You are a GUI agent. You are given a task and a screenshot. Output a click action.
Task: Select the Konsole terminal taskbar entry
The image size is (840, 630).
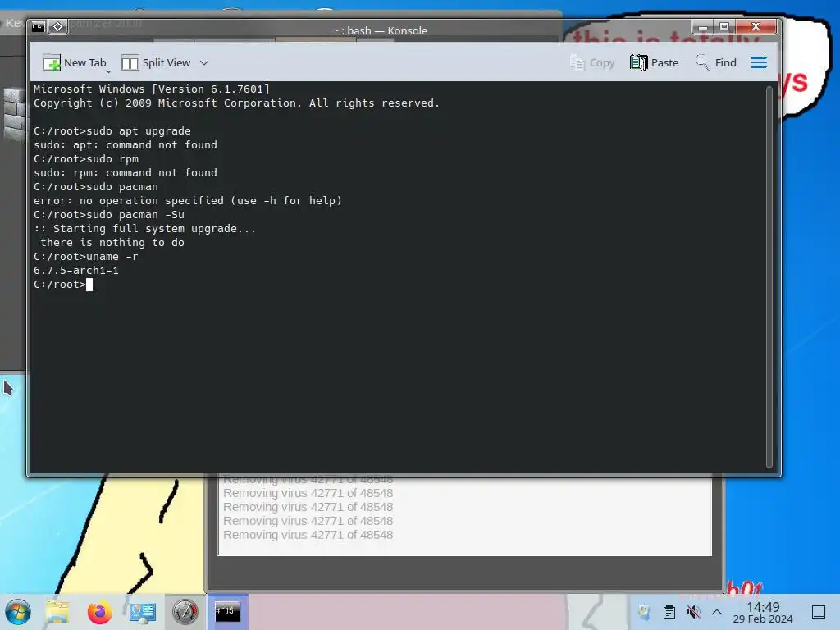point(228,612)
